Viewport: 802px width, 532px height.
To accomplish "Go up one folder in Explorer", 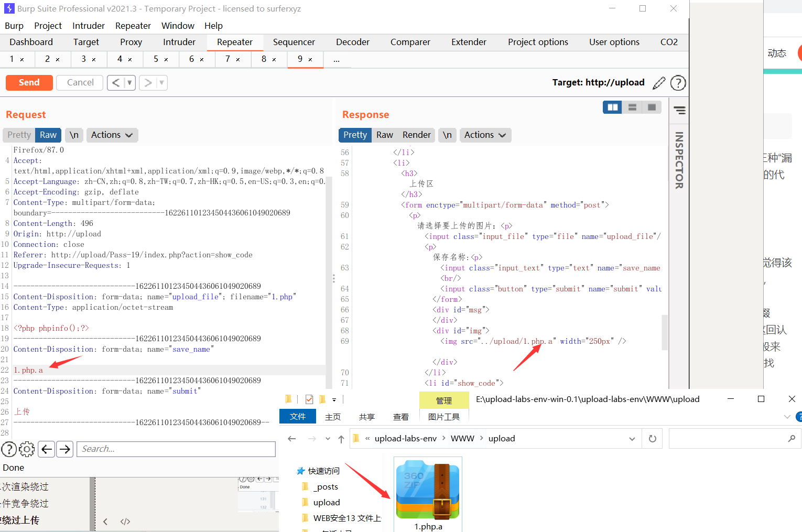I will [341, 439].
